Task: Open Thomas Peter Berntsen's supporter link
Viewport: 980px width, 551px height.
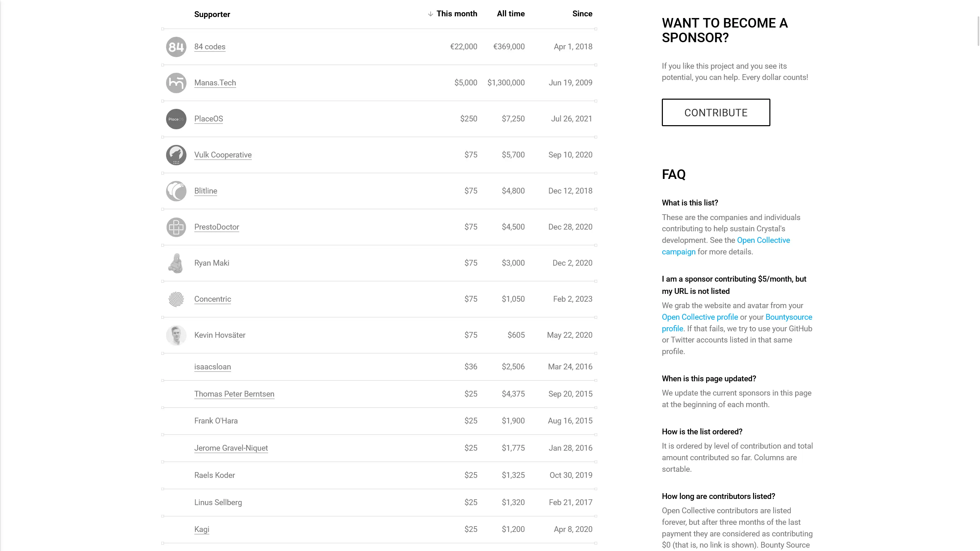Action: (x=234, y=394)
